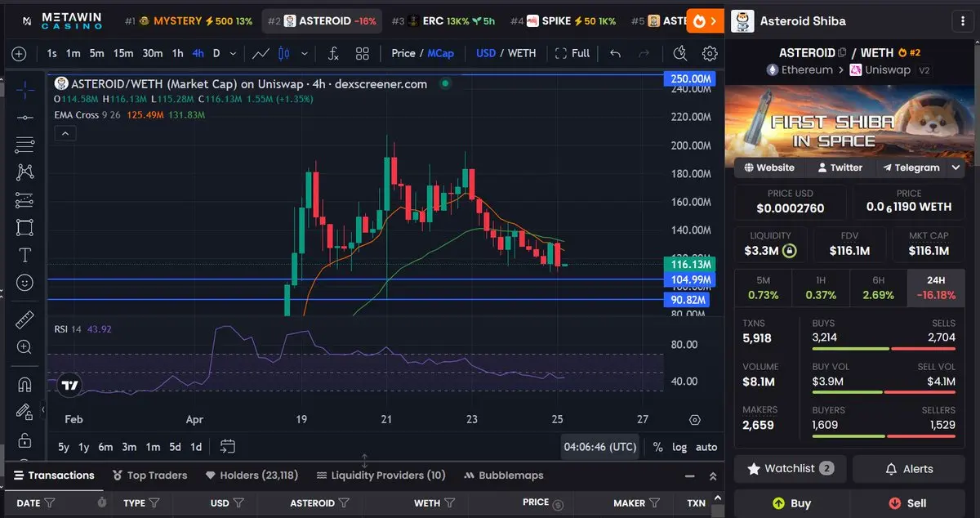Expand chart style dropdown arrow
Image resolution: width=980 pixels, height=518 pixels.
(305, 54)
